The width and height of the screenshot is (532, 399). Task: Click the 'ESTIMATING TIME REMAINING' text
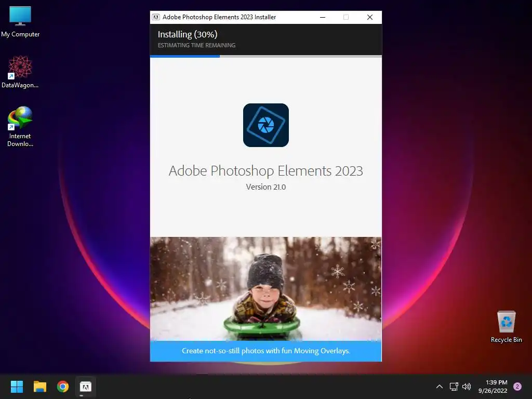coord(196,45)
